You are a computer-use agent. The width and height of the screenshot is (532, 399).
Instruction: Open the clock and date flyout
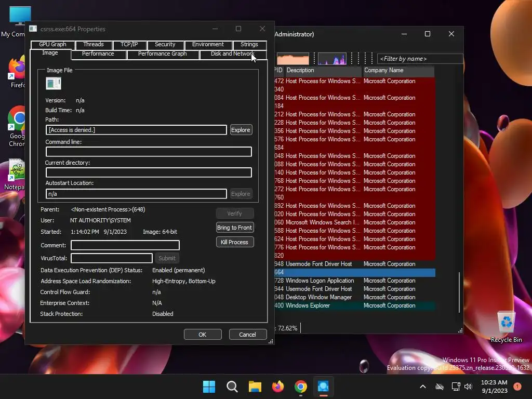pos(495,387)
